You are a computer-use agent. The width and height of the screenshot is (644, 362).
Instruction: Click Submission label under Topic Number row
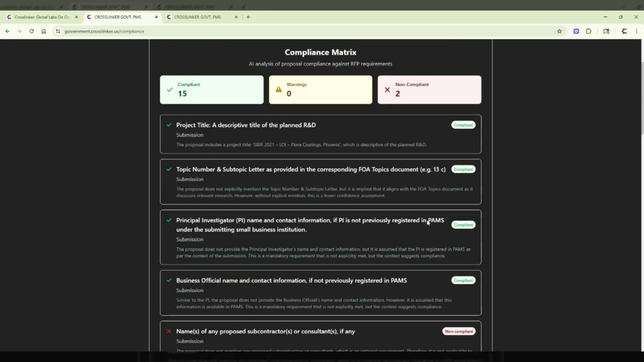point(190,179)
